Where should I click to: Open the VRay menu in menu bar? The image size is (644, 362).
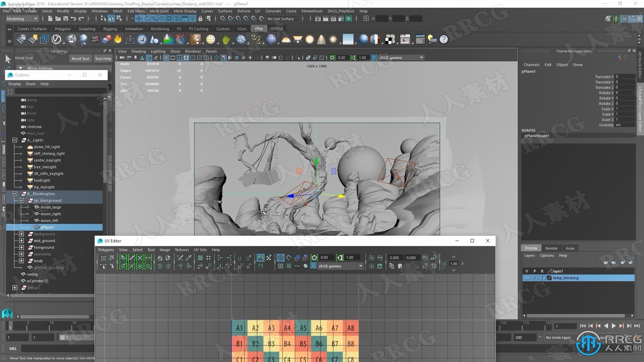258,28
